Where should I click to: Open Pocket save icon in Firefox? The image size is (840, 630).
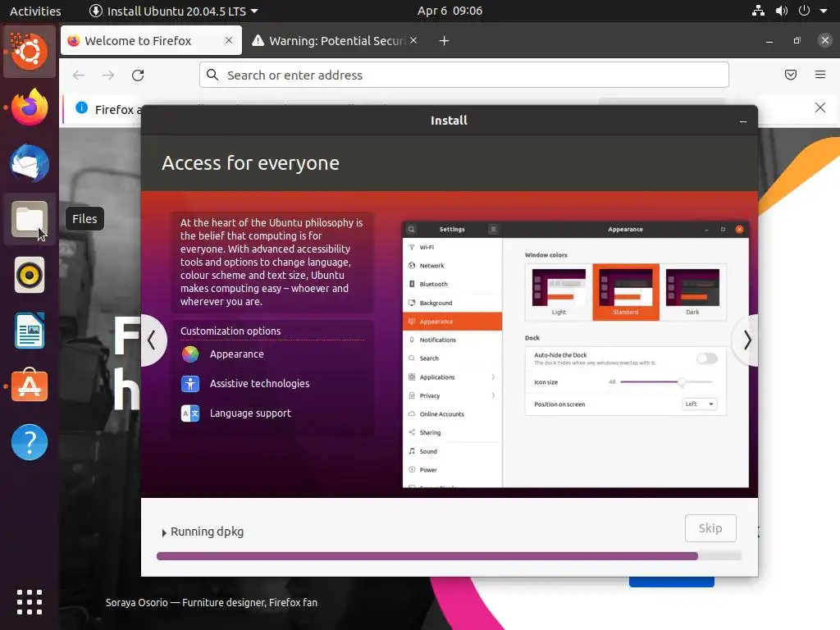791,75
